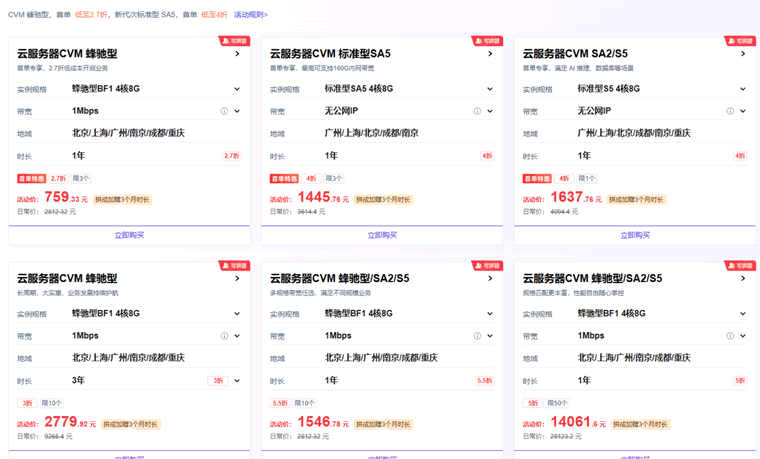Click the 1637.76 元 activity price
This screenshot has width=760, height=459.
576,197
